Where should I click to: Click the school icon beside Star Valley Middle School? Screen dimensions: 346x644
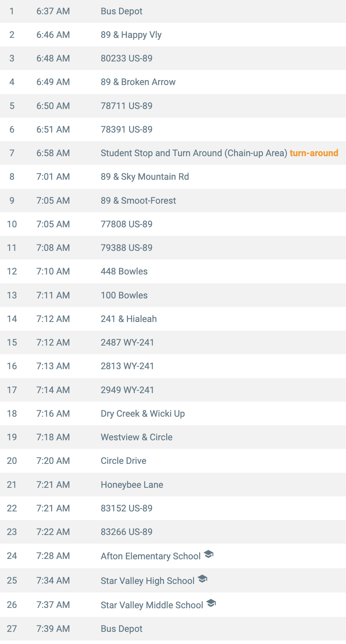[211, 603]
